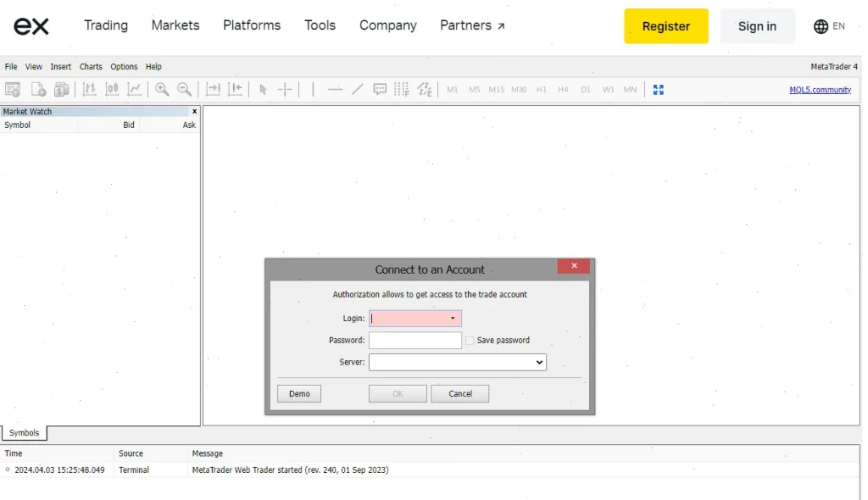This screenshot has width=868, height=500.
Task: Click the globe language icon
Action: pos(821,26)
